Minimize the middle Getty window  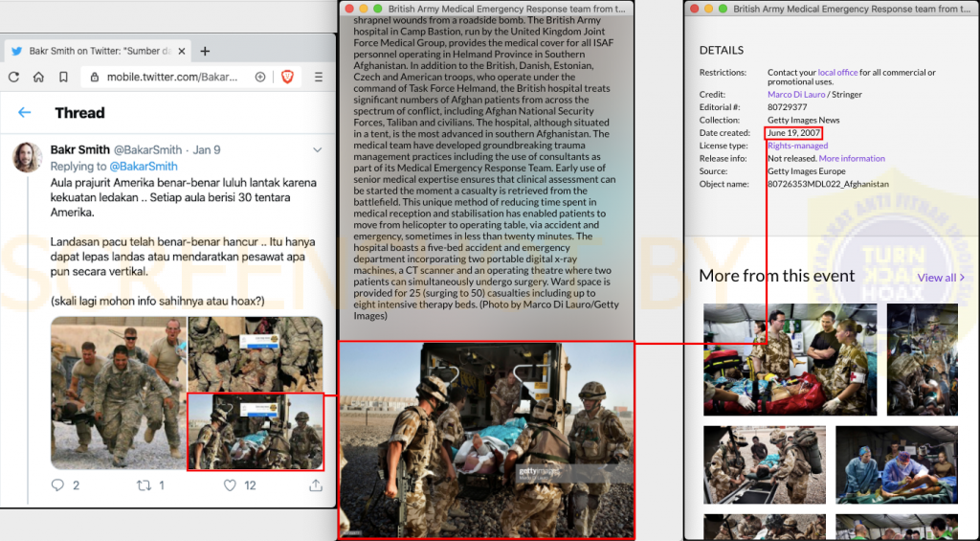coord(364,9)
